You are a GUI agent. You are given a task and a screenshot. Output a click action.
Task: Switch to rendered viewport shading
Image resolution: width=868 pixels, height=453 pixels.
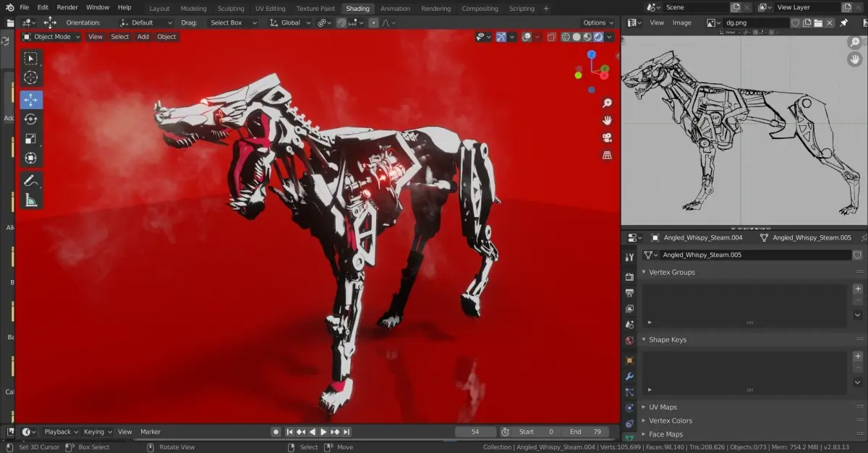[x=598, y=37]
